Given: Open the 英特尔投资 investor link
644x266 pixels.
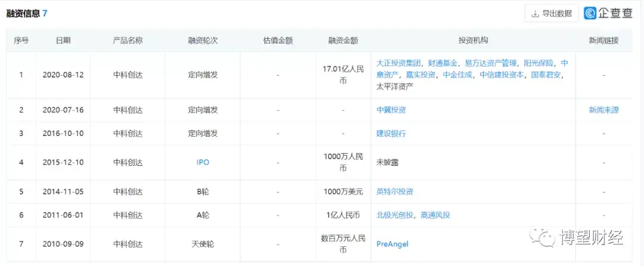Looking at the screenshot, I should (x=395, y=191).
